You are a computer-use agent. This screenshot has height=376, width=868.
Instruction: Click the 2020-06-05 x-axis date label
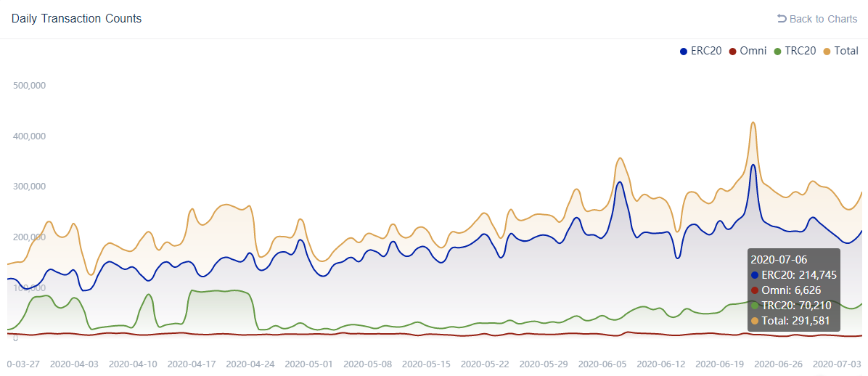pyautogui.click(x=602, y=364)
